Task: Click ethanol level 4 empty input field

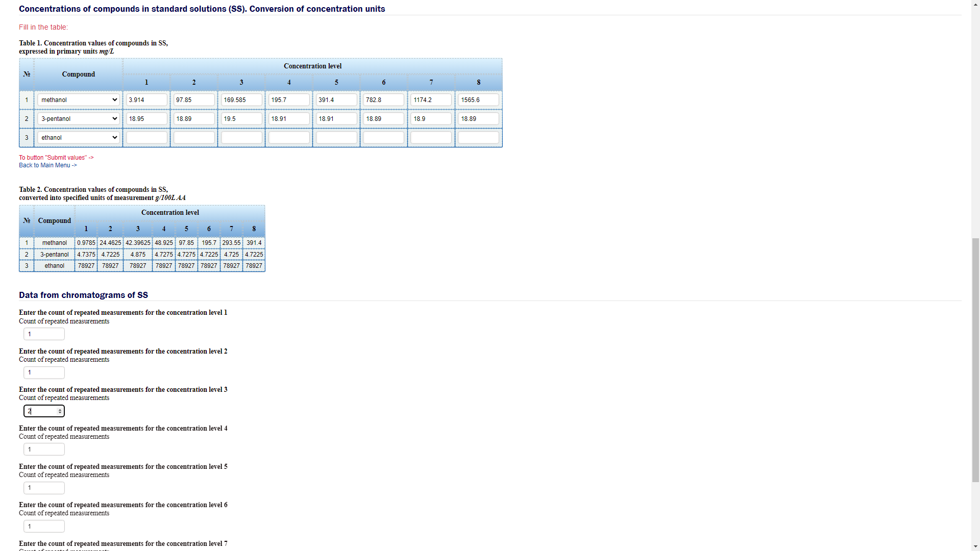Action: 289,138
